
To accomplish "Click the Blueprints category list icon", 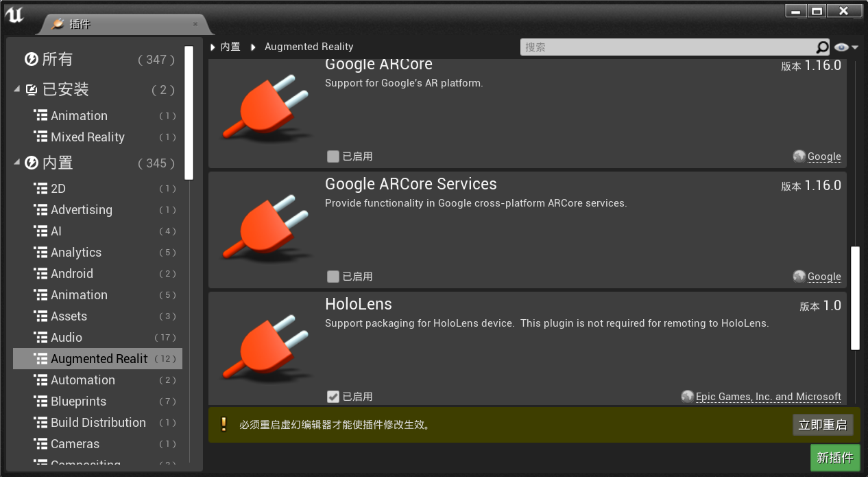I will 40,402.
